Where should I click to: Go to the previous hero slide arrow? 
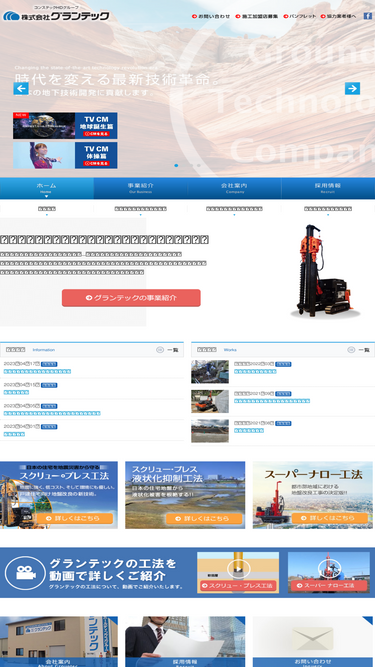(x=21, y=88)
